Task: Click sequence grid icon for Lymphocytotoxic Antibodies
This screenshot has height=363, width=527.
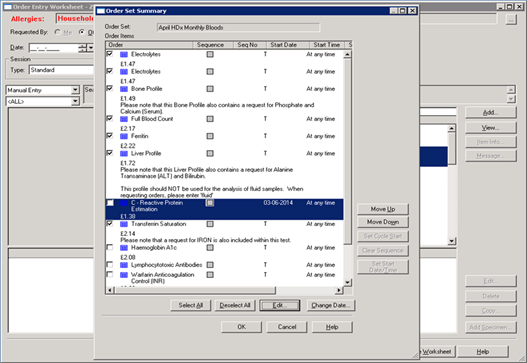Action: [x=210, y=265]
